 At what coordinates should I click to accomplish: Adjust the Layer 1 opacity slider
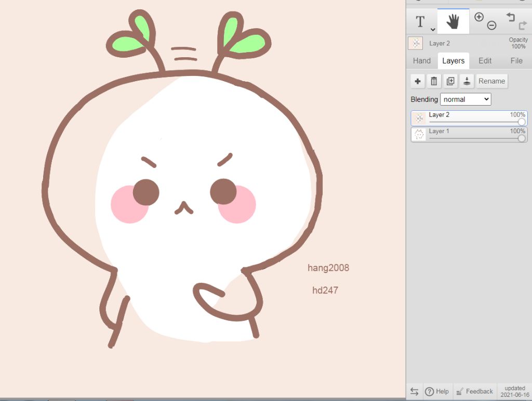tap(522, 138)
